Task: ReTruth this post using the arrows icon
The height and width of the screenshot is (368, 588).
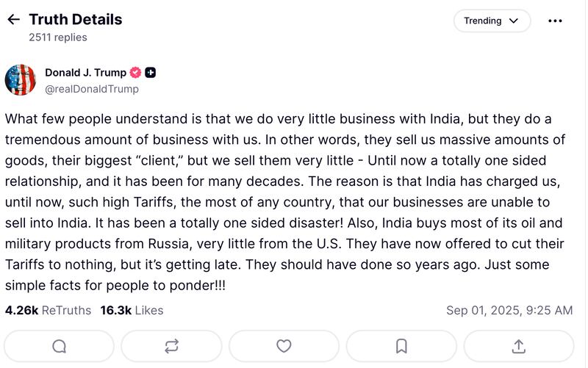Action: click(x=172, y=346)
